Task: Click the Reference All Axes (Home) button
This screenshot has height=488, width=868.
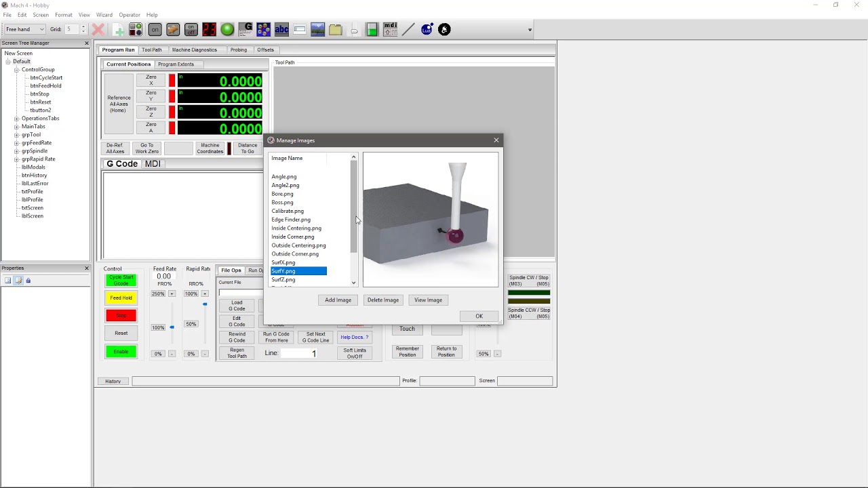Action: click(x=119, y=104)
